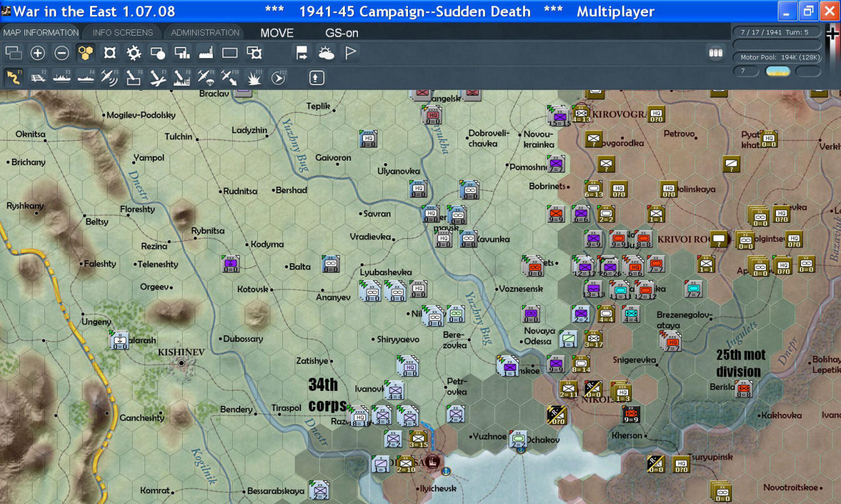Minimize the War in the East window
Viewport: 841px width, 504px height.
tap(787, 11)
